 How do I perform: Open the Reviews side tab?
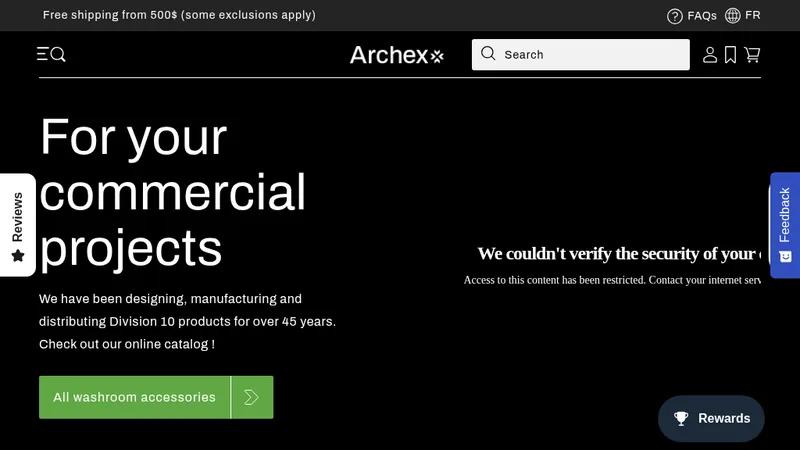(x=18, y=225)
